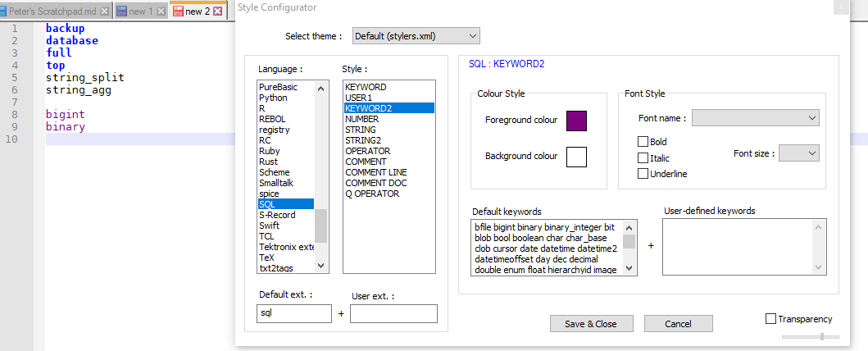
Task: Pick the white Background colour swatch
Action: tap(576, 157)
